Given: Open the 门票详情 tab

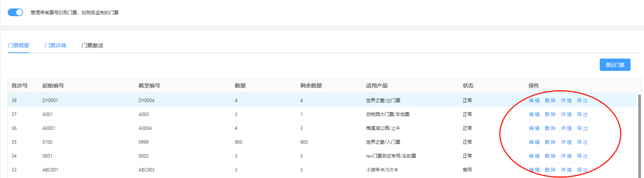Looking at the screenshot, I should tap(55, 45).
